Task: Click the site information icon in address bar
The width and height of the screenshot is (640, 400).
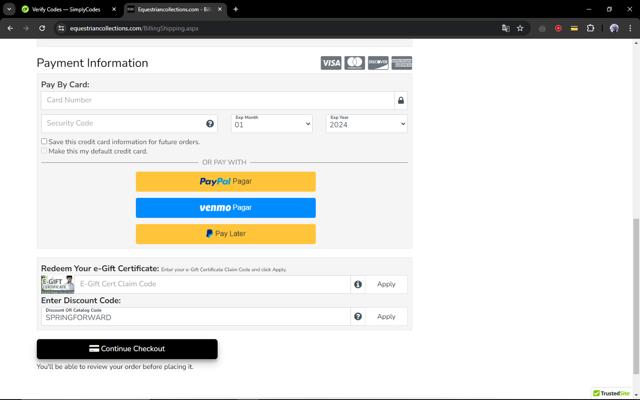Action: (61, 28)
